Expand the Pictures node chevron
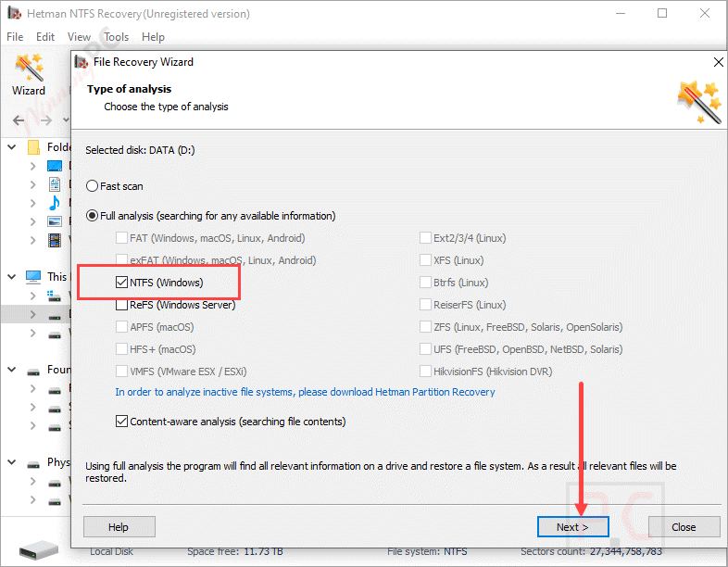 tap(32, 221)
